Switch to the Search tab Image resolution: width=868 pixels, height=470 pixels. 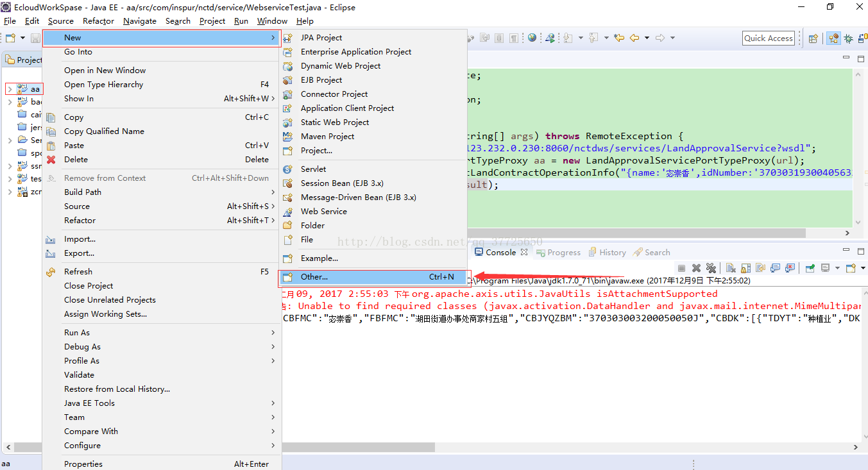point(652,252)
